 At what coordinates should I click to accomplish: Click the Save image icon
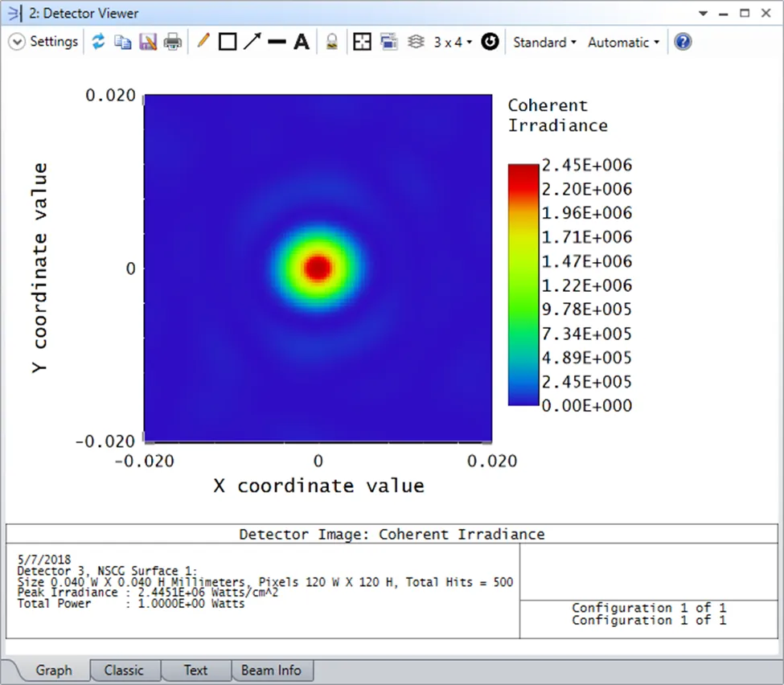[x=148, y=42]
